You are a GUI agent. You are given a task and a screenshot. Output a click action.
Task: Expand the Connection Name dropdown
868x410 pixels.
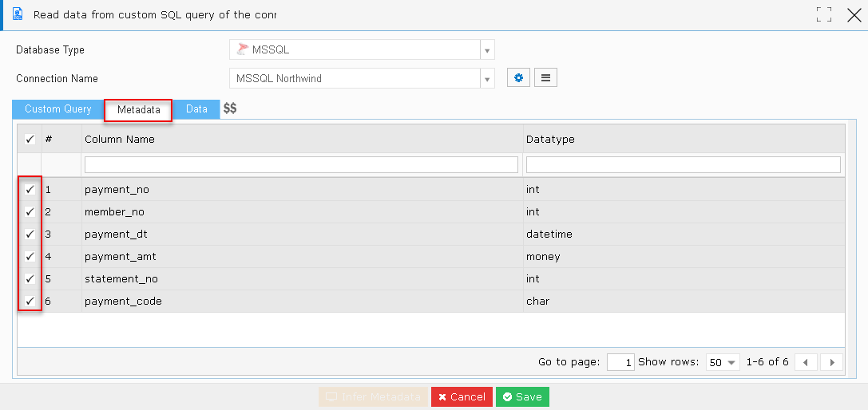tap(487, 78)
